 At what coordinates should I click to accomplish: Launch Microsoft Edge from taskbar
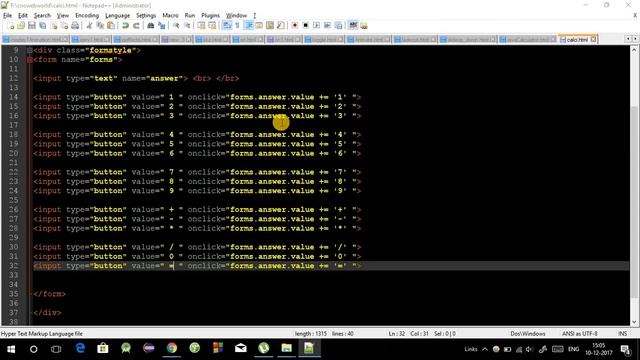pos(80,348)
